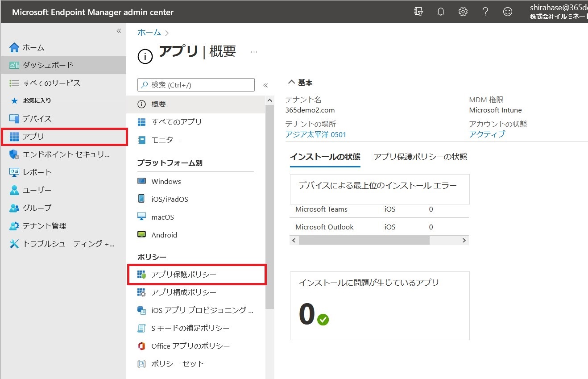The image size is (588, 379).
Task: Click the Microsoft Intune MDM authority text
Action: click(495, 110)
